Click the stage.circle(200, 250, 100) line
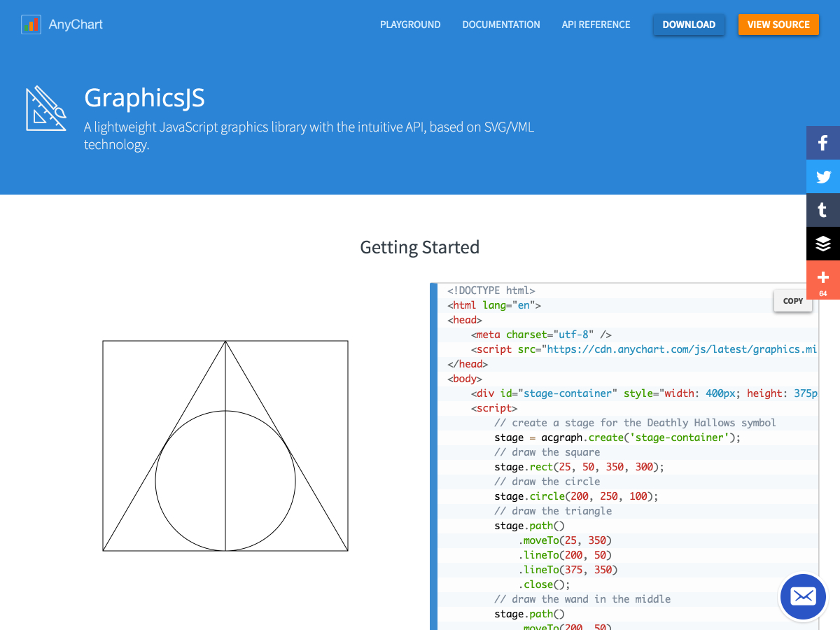 click(x=576, y=496)
